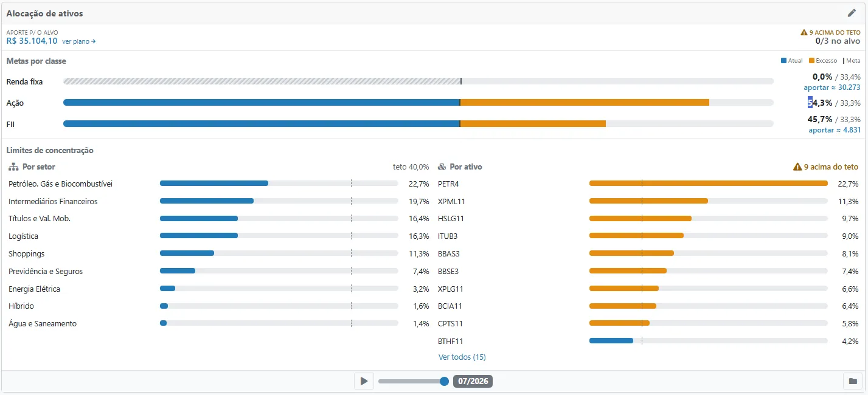Screen dimensions: 868x395
Task: Click the Logística sector row
Action: [x=219, y=236]
